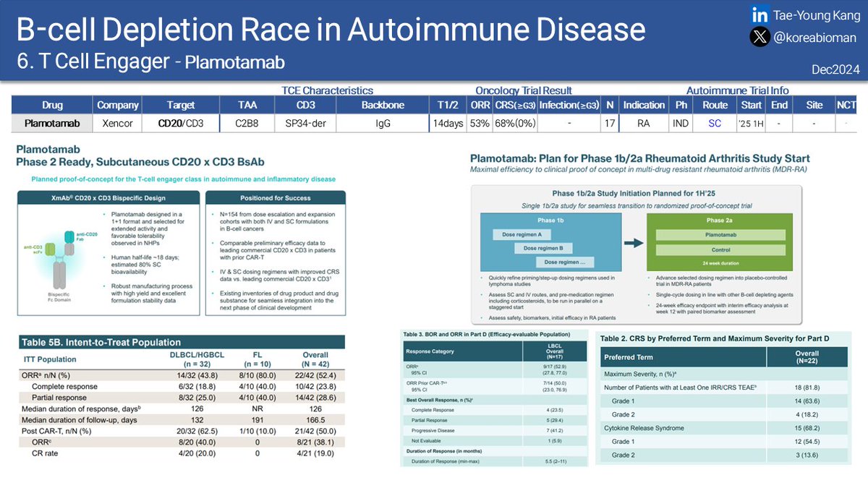Click the '6. T Cell Engager' subtitle

coord(92,62)
